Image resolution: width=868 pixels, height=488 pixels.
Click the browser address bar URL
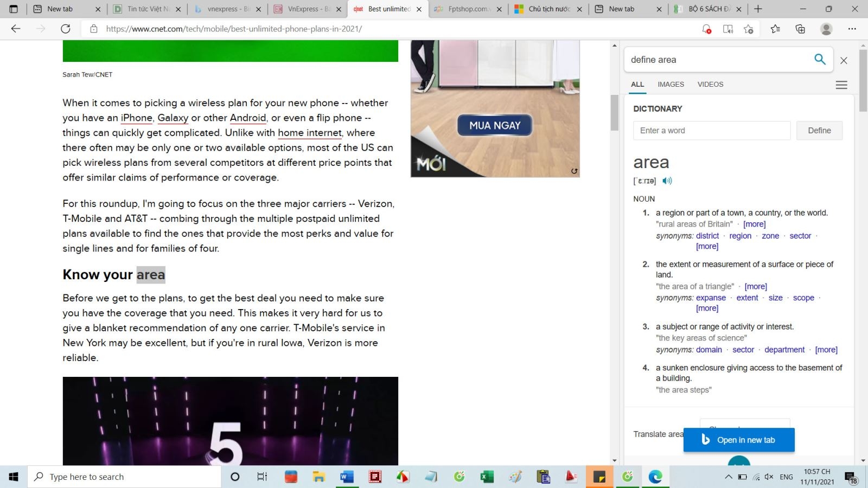pyautogui.click(x=234, y=29)
